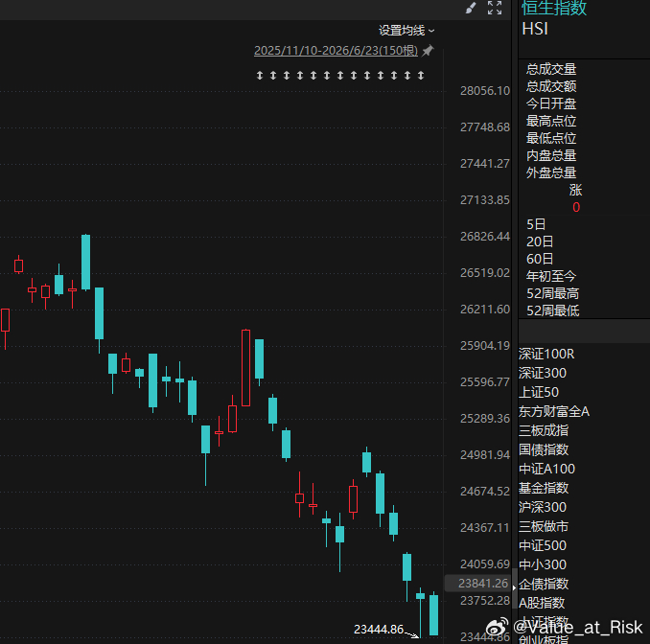This screenshot has width=650, height=644.
Task: Click the 60日 performance row
Action: [540, 259]
